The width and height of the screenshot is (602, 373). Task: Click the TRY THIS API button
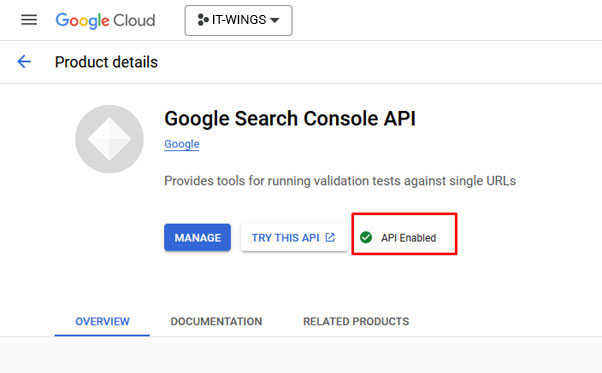click(294, 238)
